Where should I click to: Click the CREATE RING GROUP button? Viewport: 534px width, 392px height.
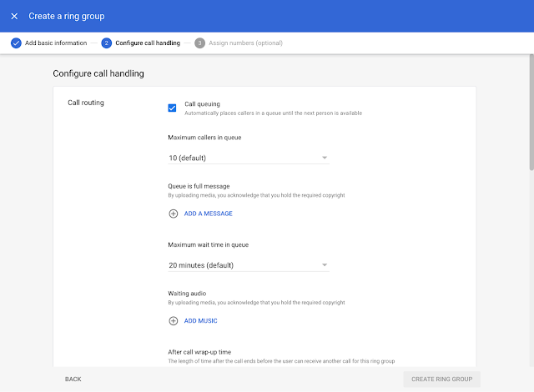click(x=441, y=379)
